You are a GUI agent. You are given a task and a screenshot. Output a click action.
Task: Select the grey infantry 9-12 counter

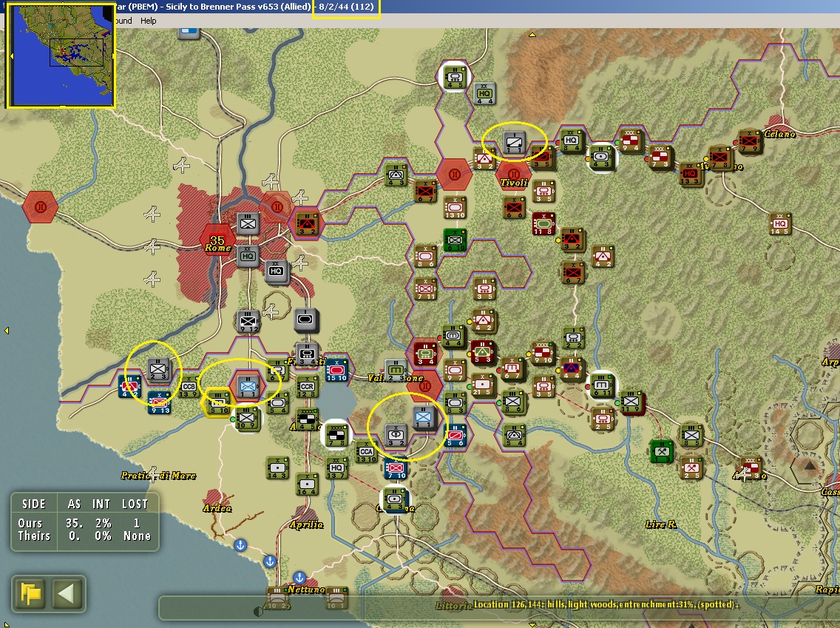(x=248, y=323)
